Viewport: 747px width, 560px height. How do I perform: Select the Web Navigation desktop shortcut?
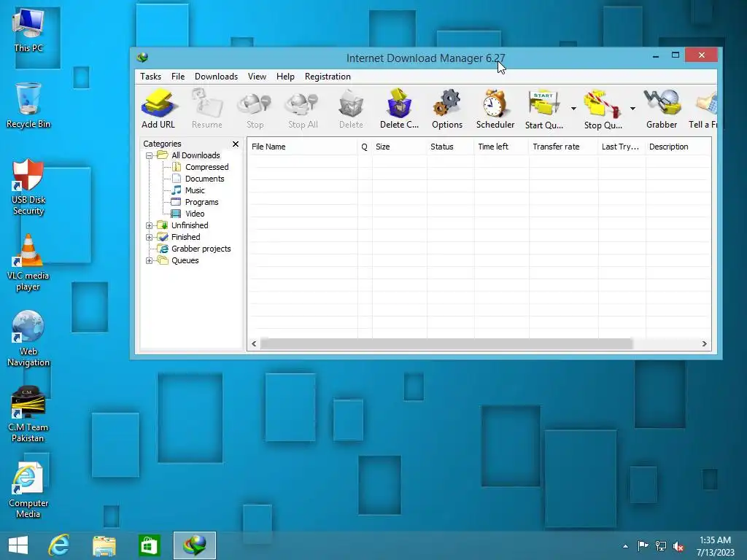coord(28,338)
